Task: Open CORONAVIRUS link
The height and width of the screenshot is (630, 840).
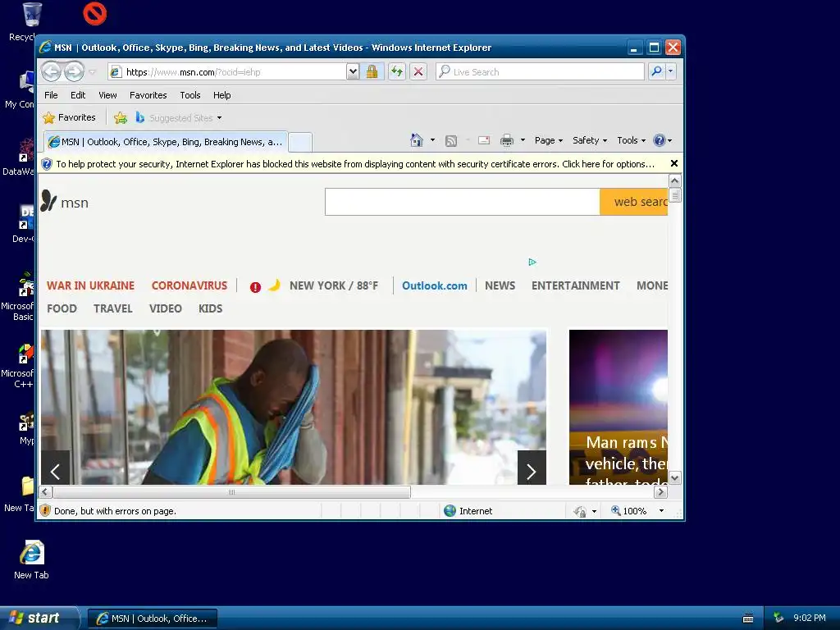Action: click(189, 285)
